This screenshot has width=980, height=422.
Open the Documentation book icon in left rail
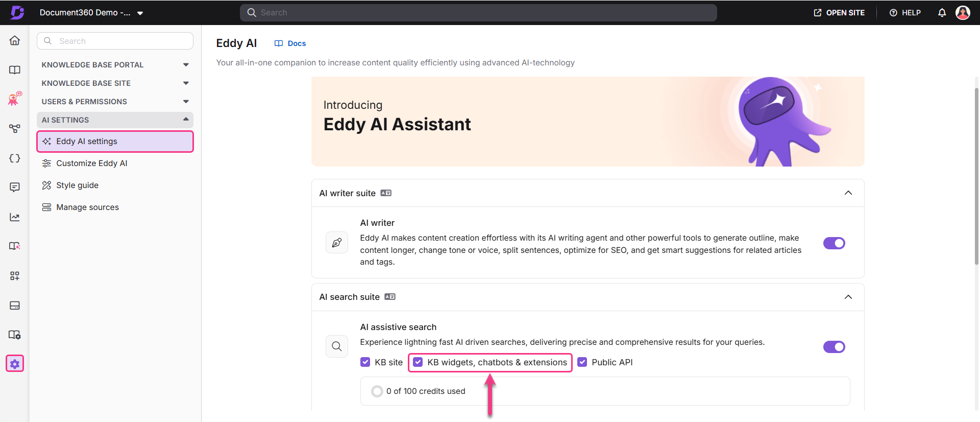pyautogui.click(x=15, y=70)
